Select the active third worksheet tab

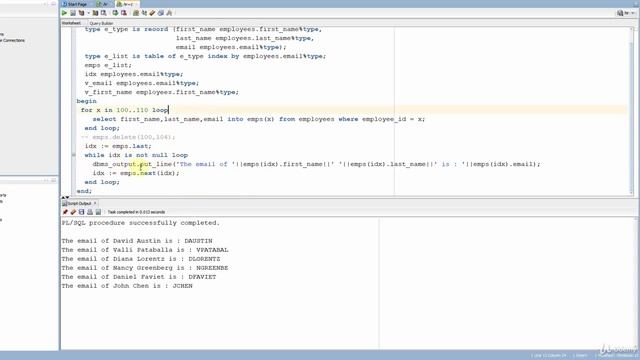[x=127, y=4]
